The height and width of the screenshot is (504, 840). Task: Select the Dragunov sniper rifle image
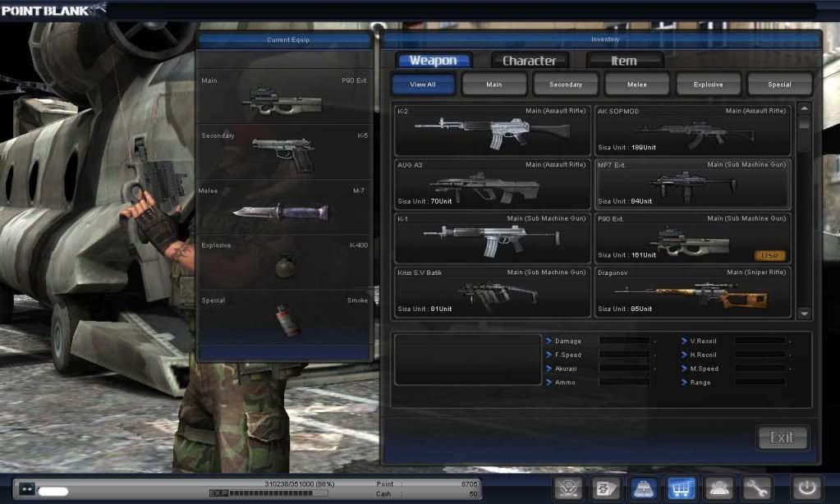691,295
